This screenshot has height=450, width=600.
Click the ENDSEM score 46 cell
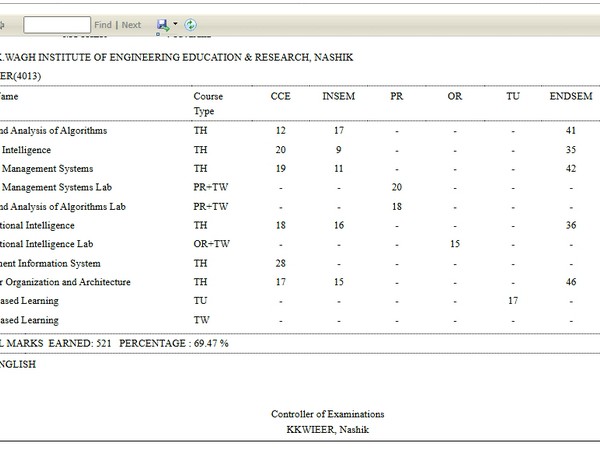pyautogui.click(x=569, y=282)
